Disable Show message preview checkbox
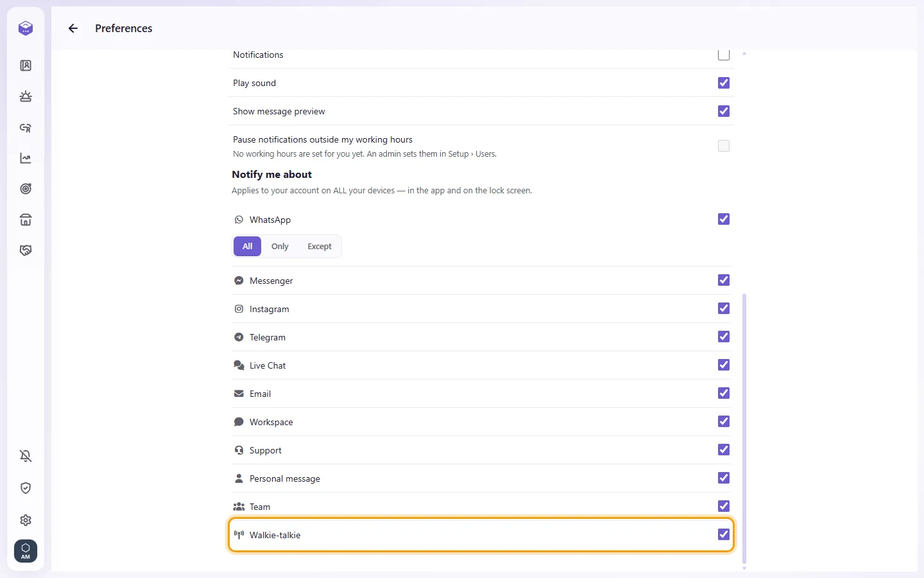The image size is (924, 578). (x=724, y=111)
